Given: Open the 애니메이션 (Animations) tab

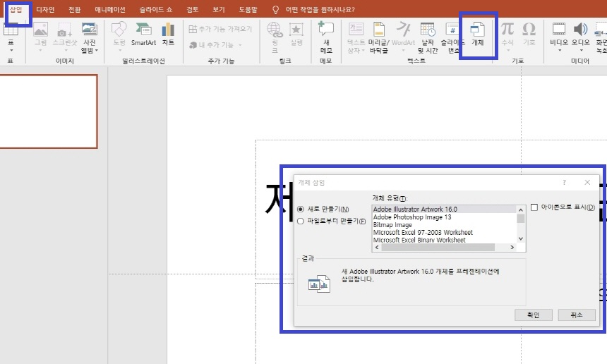Looking at the screenshot, I should pyautogui.click(x=110, y=9).
